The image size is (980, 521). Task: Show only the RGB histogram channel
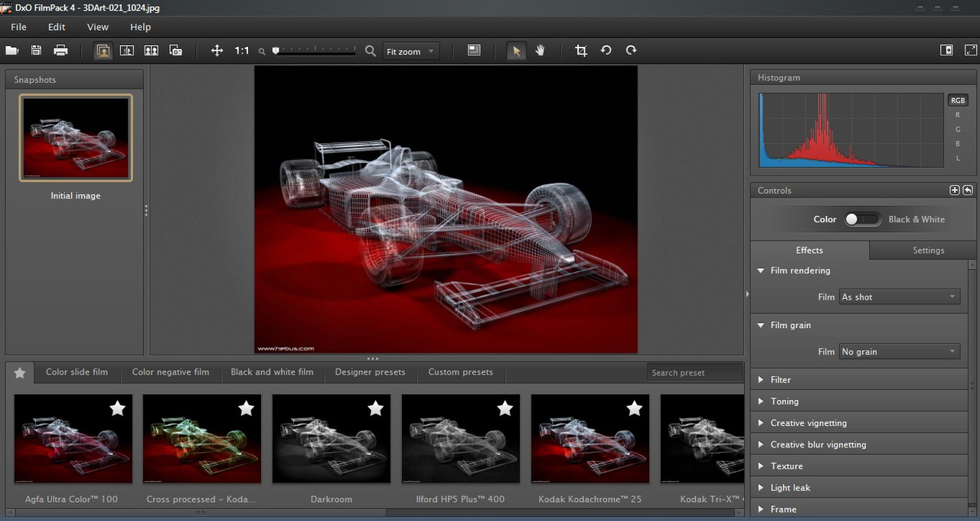point(957,100)
